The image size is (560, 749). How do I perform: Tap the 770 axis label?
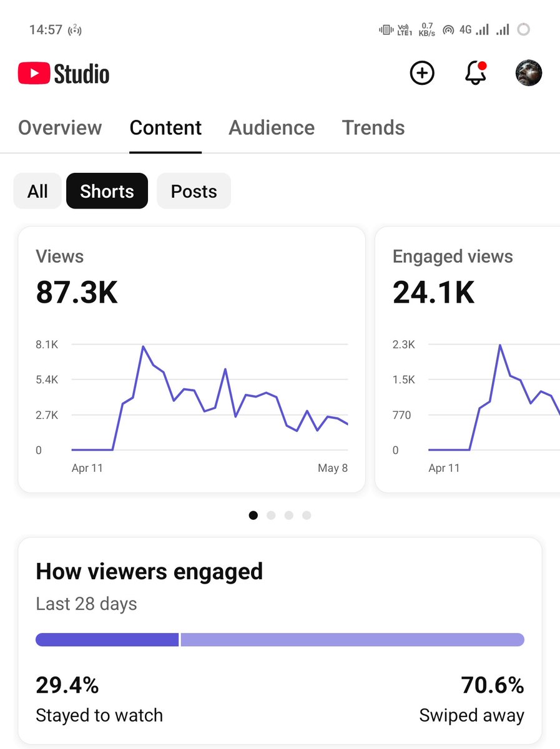coord(402,415)
